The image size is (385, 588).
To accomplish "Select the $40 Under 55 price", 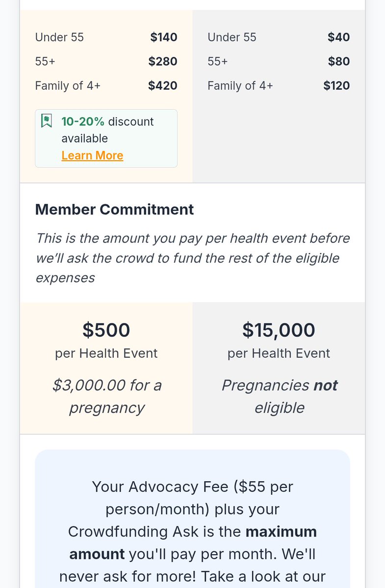I will click(339, 37).
